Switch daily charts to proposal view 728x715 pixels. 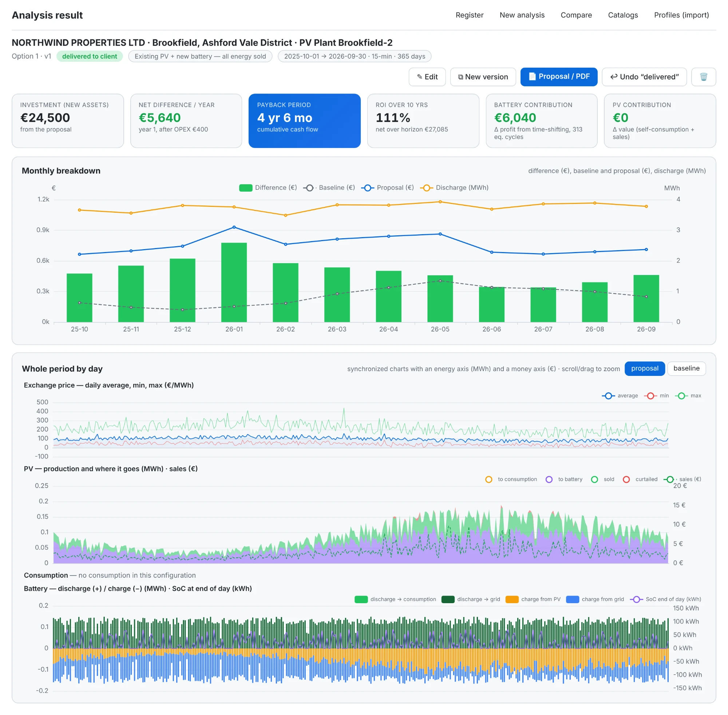pos(644,368)
